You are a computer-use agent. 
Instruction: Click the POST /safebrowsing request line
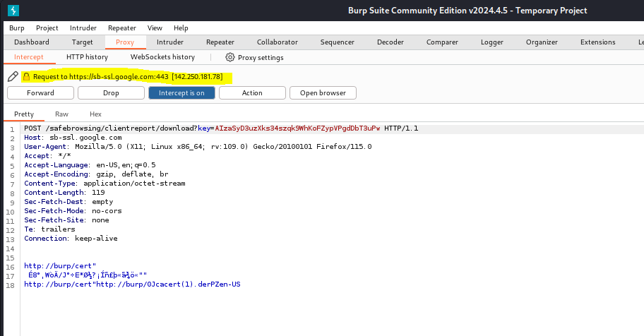221,128
